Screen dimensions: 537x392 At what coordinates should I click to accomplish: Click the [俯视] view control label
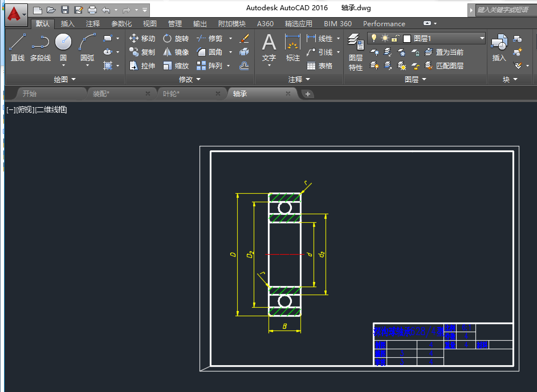click(25, 109)
